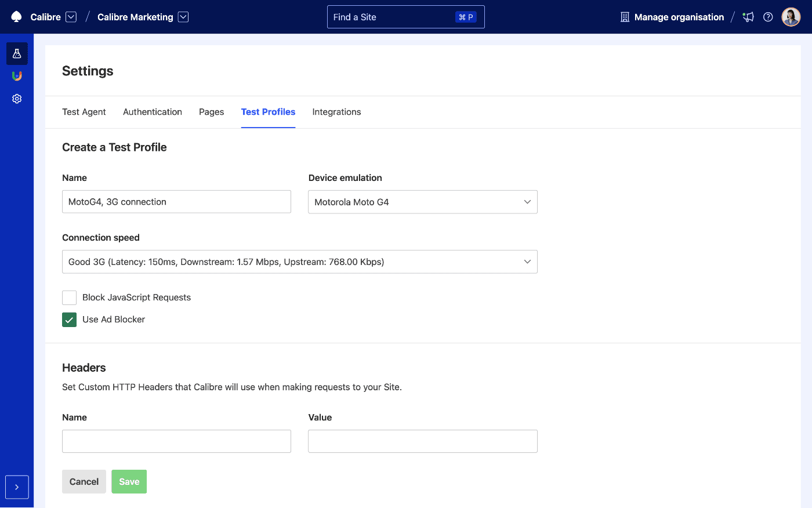
Task: Open the Calibre Marketing site selector dropdown
Action: pos(183,17)
